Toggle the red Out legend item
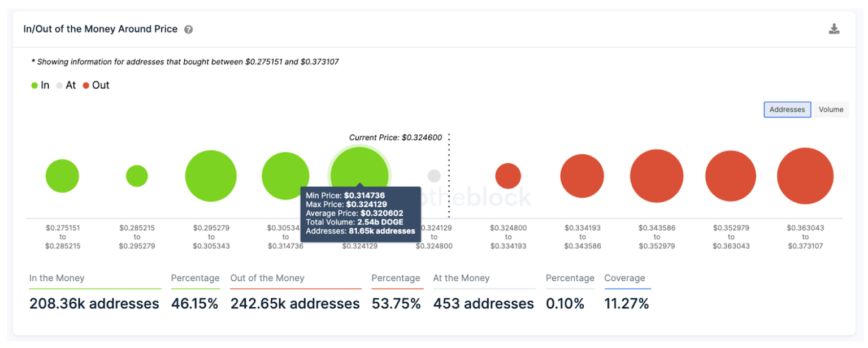 (96, 85)
